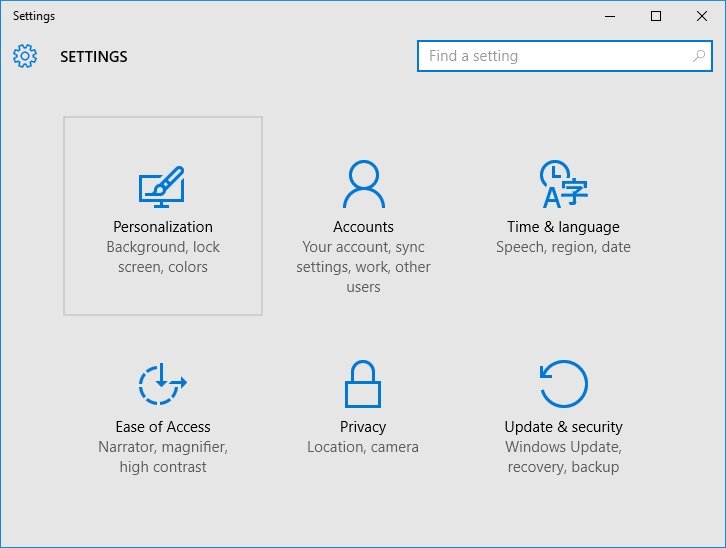
Task: Click the magnifier icon in the search box
Action: [x=699, y=56]
